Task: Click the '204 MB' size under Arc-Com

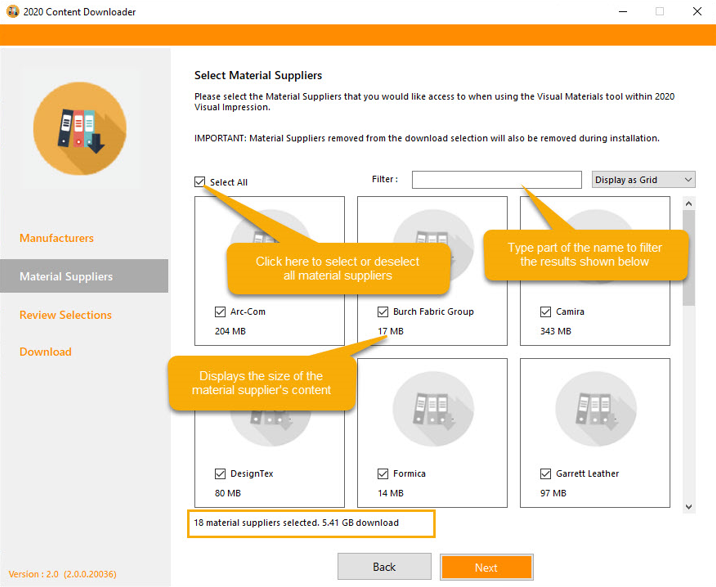Action: [x=230, y=331]
